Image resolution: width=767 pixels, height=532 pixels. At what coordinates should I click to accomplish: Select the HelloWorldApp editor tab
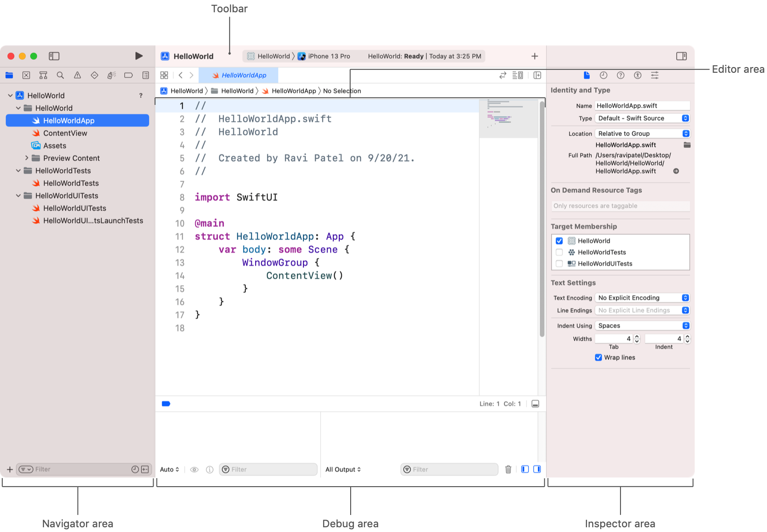tap(239, 75)
